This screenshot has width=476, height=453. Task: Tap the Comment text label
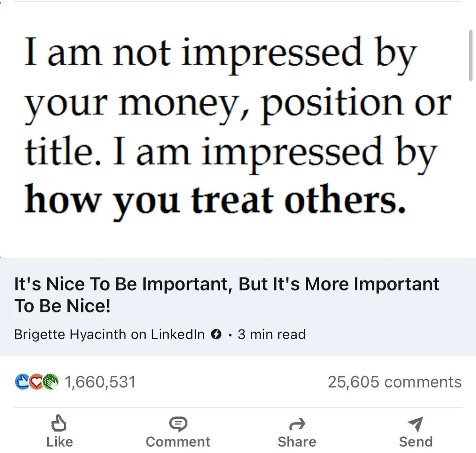click(178, 441)
